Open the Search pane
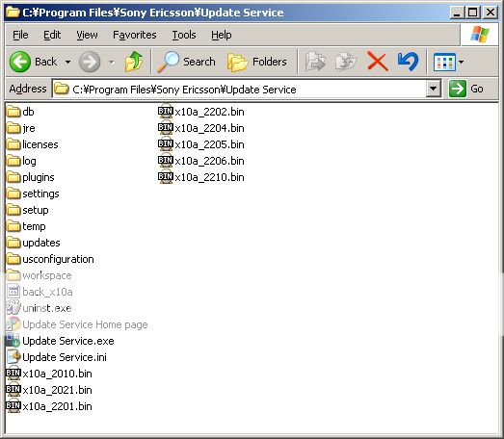Viewport: 504px width, 439px height. (186, 62)
